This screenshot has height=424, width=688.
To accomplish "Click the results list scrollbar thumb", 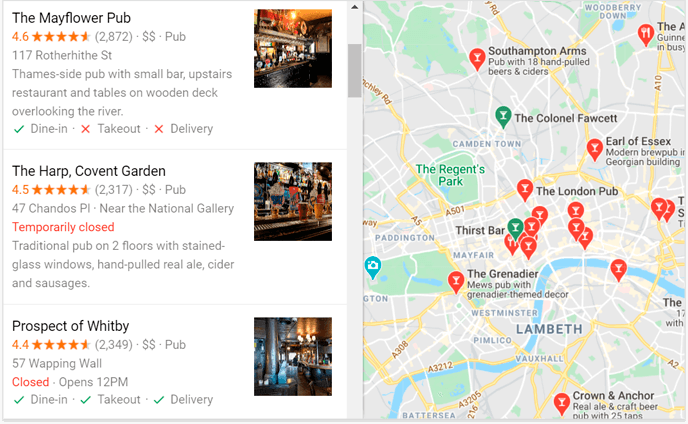I will pyautogui.click(x=355, y=70).
